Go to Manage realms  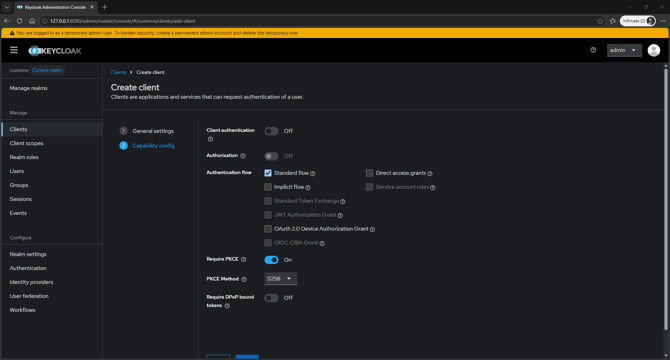pyautogui.click(x=29, y=88)
